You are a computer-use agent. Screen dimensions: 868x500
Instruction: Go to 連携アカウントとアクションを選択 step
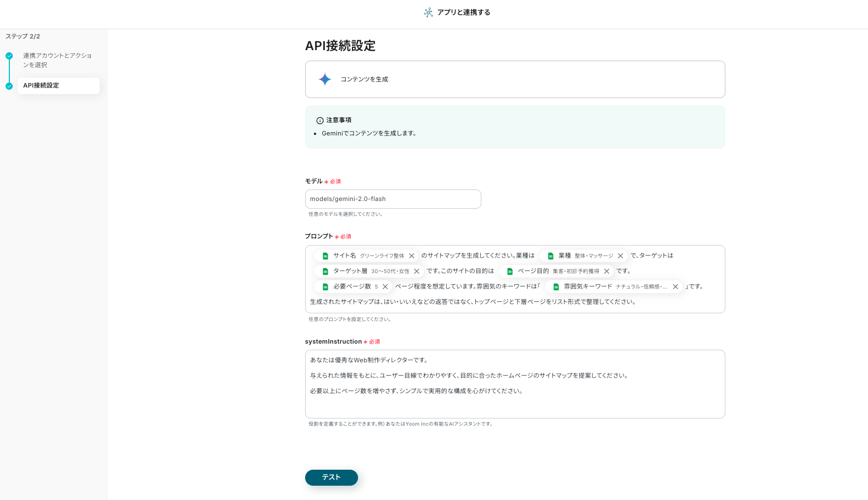tap(57, 60)
